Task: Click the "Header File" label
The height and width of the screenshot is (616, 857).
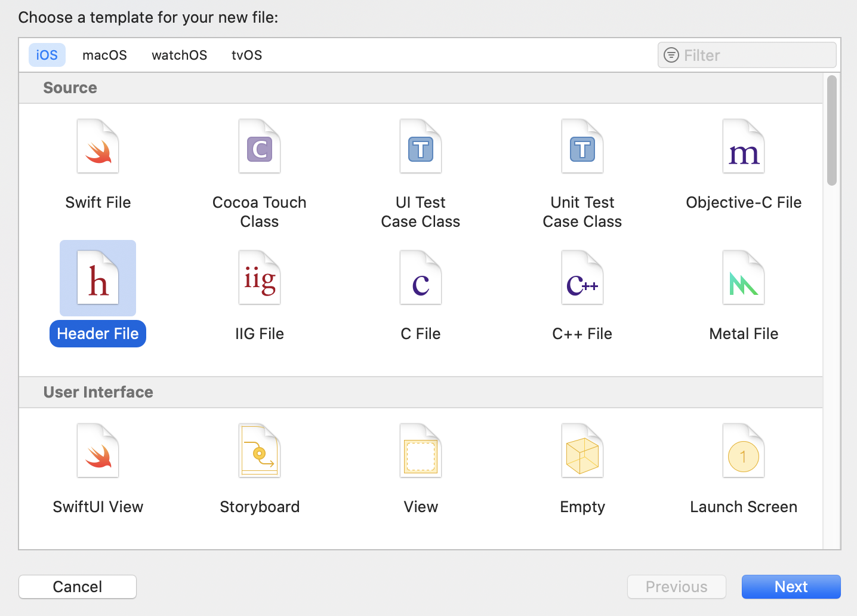Action: click(98, 334)
